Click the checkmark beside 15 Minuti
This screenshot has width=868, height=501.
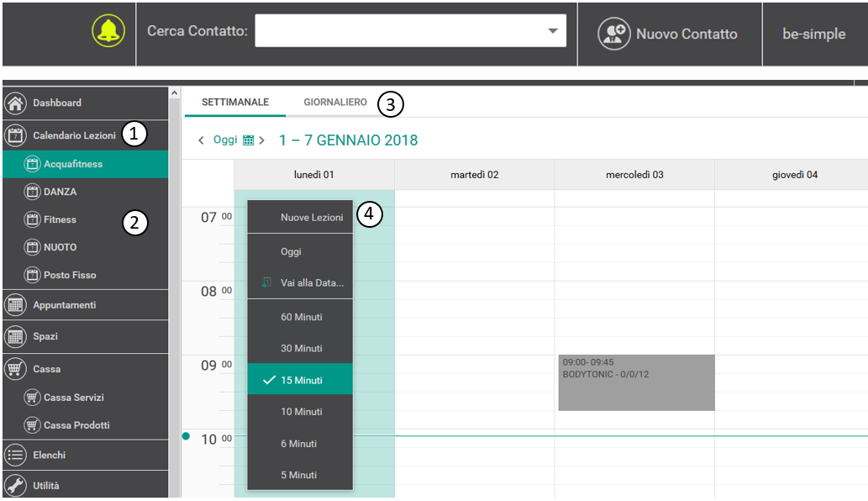269,380
